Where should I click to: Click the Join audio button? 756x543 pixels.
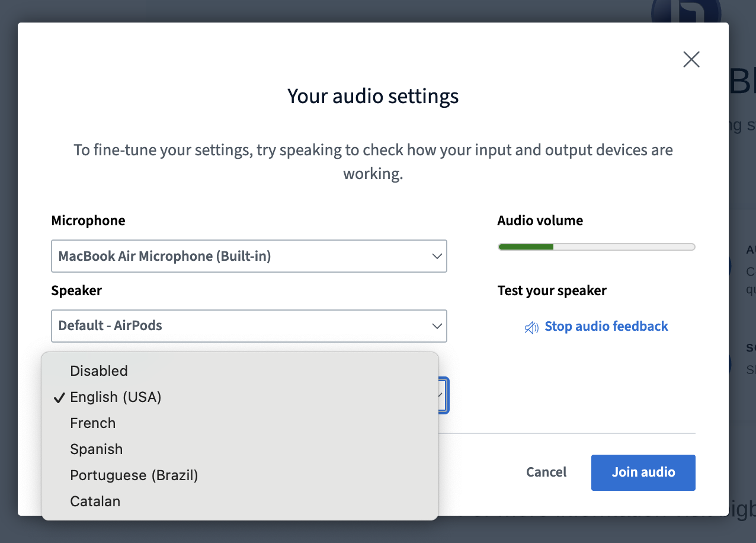(643, 472)
